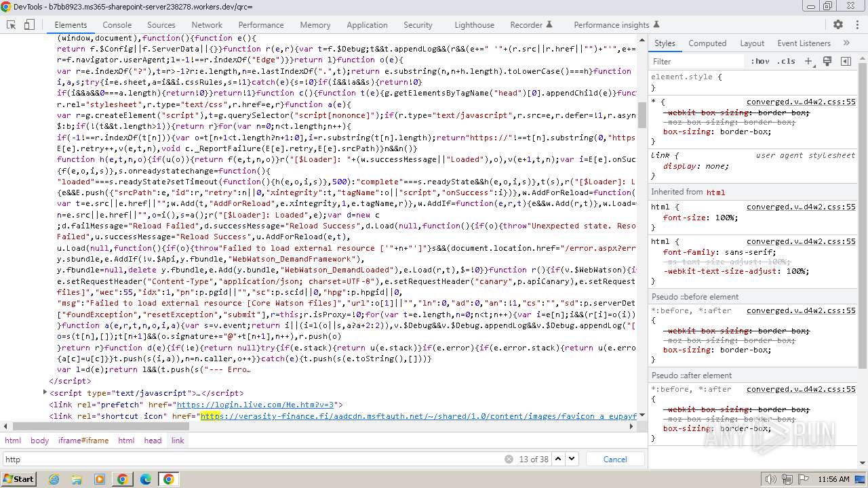Open Microsoft Edge from taskbar
This screenshot has width=868, height=488.
point(146,479)
